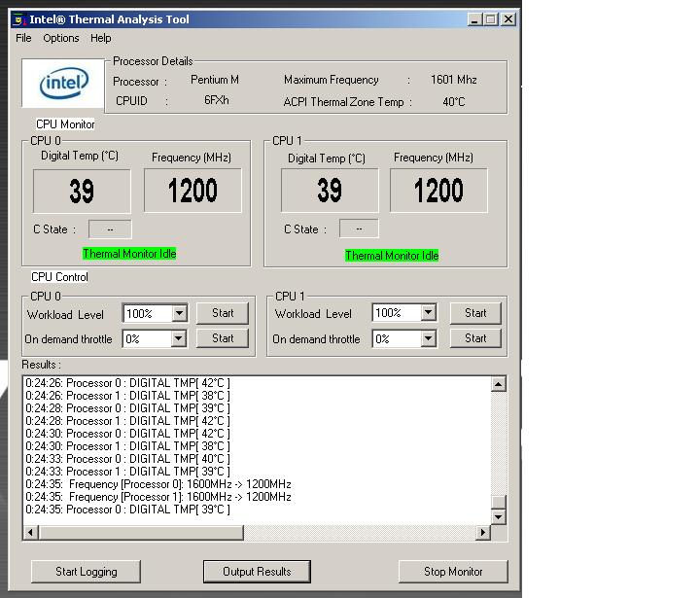Open CPU 1 Workload Level dropdown
Viewport: 700px width, 598px height.
pos(429,313)
